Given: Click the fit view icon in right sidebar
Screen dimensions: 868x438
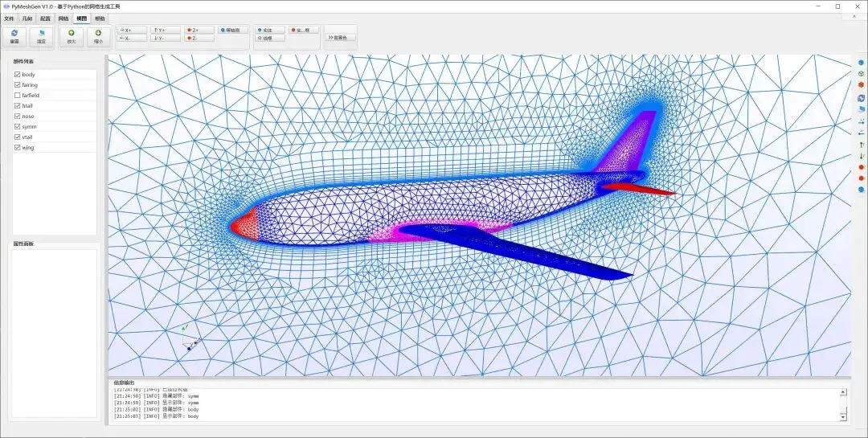Looking at the screenshot, I should [x=861, y=109].
